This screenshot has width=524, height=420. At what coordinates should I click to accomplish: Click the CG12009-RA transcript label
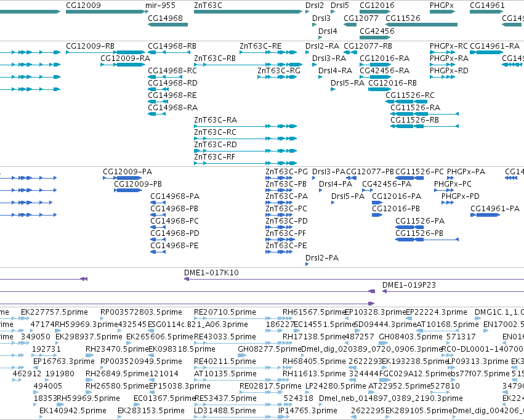[126, 59]
